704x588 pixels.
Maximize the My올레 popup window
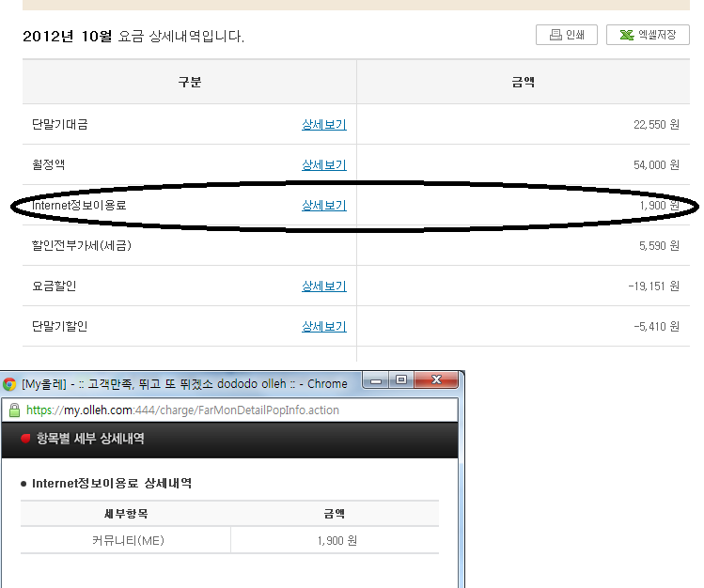(x=401, y=381)
